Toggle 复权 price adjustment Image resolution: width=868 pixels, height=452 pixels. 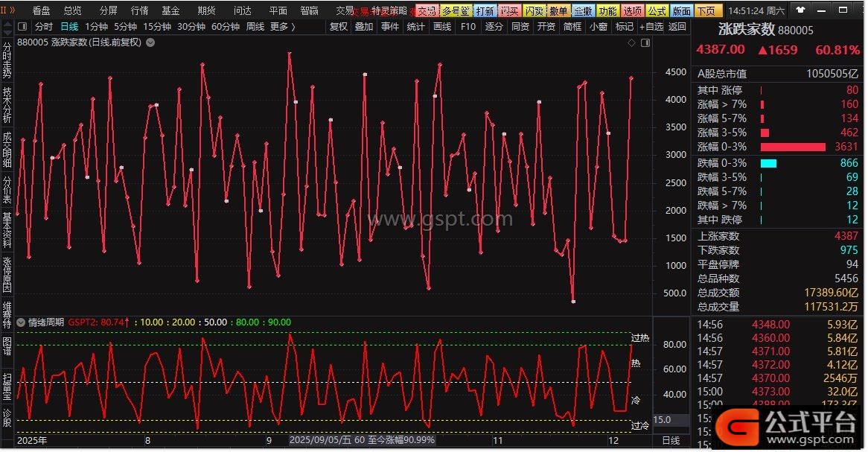[x=339, y=27]
